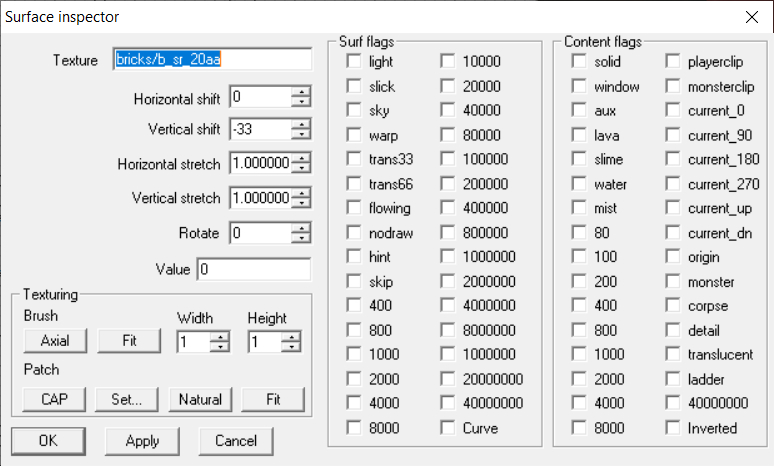Check the Curve surf flag box

tap(448, 428)
